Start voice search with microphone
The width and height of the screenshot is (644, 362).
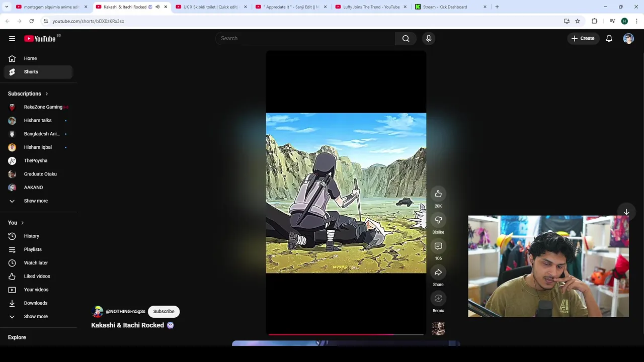tap(429, 38)
